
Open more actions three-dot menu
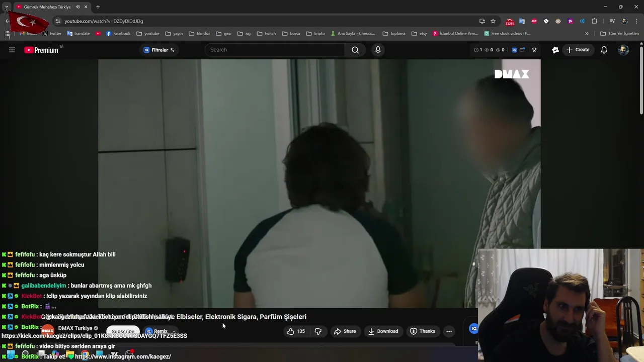pyautogui.click(x=449, y=331)
